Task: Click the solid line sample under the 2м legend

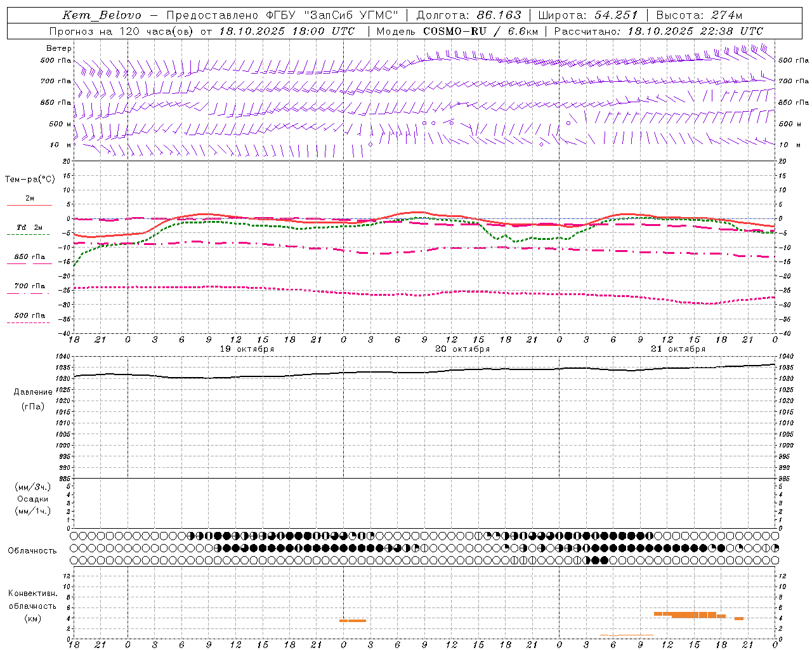Action: (x=29, y=205)
